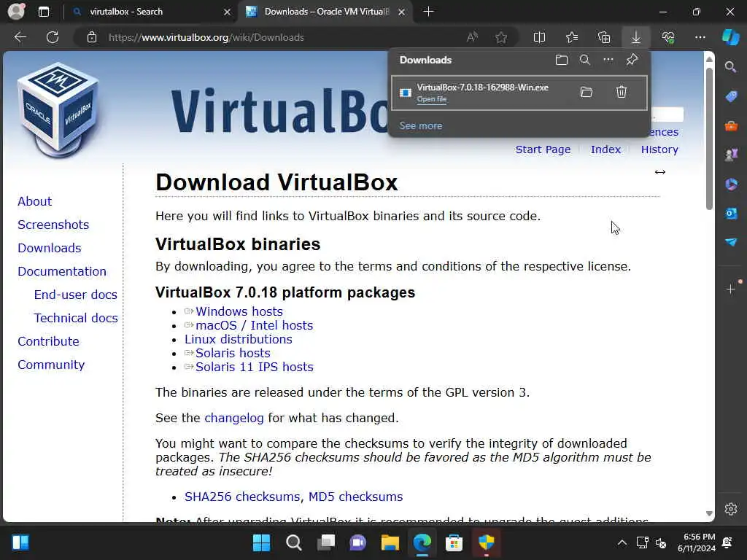This screenshot has width=747, height=560.
Task: View site information lock icon
Action: coord(92,37)
